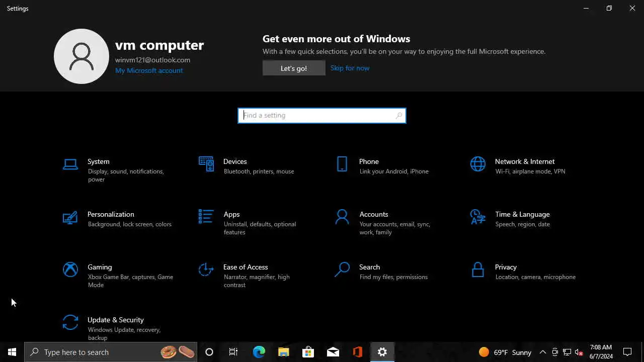Viewport: 644px width, 362px height.
Task: Open the Mail app from taskbar
Action: tap(333, 352)
